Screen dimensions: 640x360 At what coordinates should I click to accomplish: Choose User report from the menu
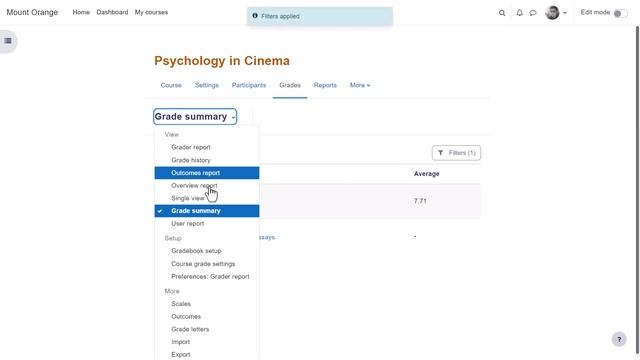pos(207,223)
